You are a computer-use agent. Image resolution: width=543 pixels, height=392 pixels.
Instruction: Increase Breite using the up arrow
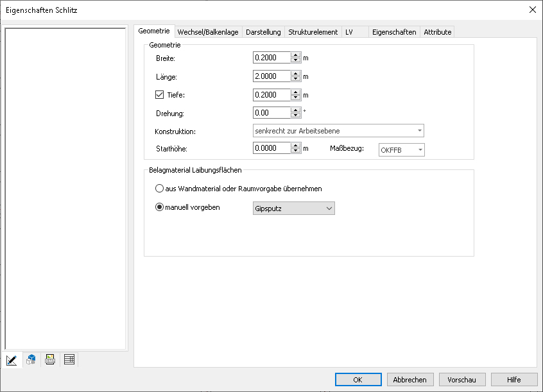(295, 55)
